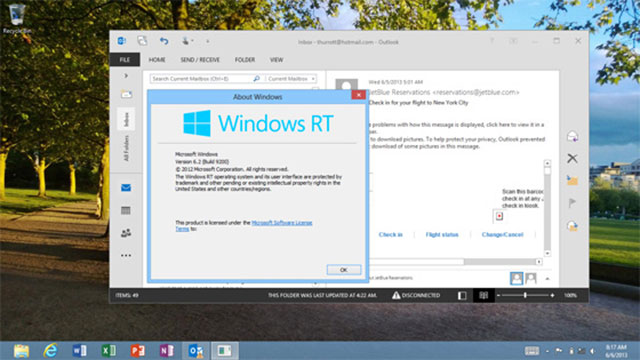Select the FOLDER ribbon tab
The height and width of the screenshot is (360, 640).
tap(244, 60)
